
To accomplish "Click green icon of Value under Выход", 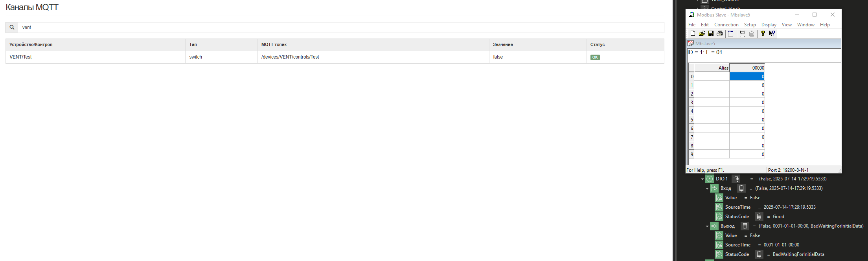I will (719, 235).
